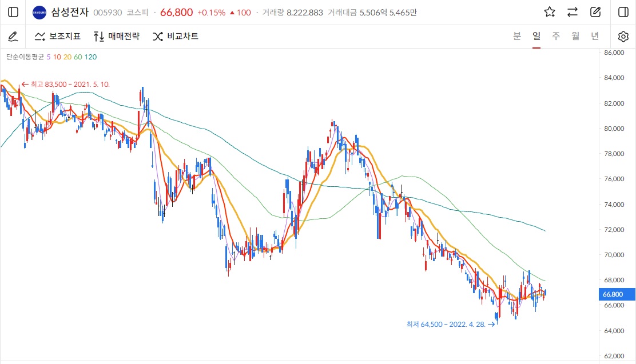Open the edit note icon
The height and width of the screenshot is (364, 636).
click(x=595, y=12)
